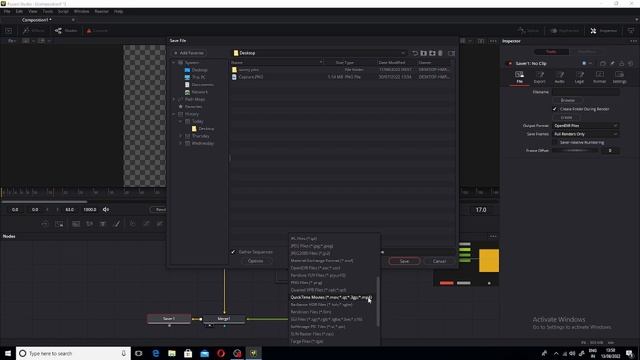Click the delete trash icon in the dialog

point(440,53)
